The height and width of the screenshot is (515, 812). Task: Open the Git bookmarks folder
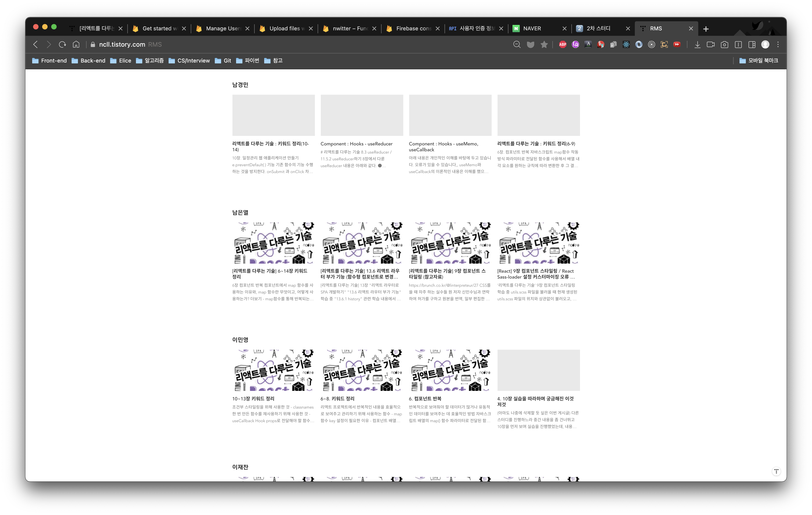223,61
